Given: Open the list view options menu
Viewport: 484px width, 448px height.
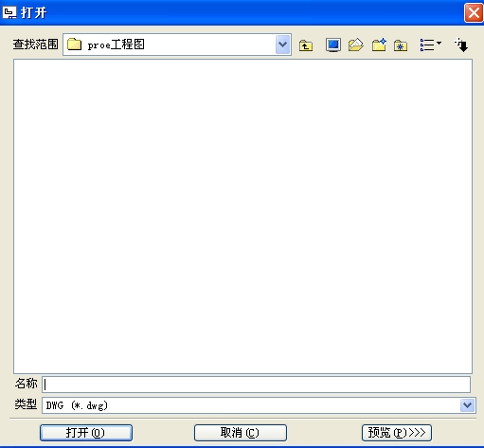Looking at the screenshot, I should tap(431, 45).
